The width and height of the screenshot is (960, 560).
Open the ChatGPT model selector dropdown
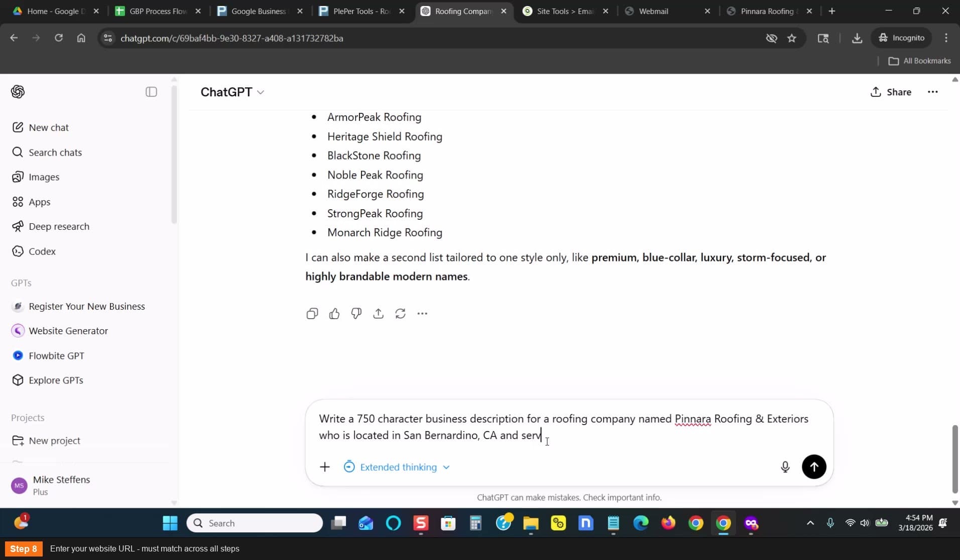(x=232, y=92)
